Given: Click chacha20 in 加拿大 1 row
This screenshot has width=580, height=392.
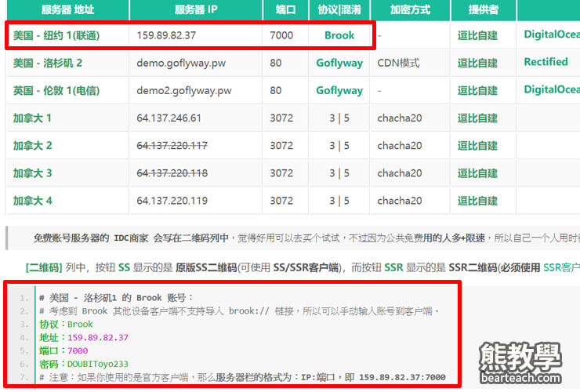Looking at the screenshot, I should pyautogui.click(x=400, y=118).
